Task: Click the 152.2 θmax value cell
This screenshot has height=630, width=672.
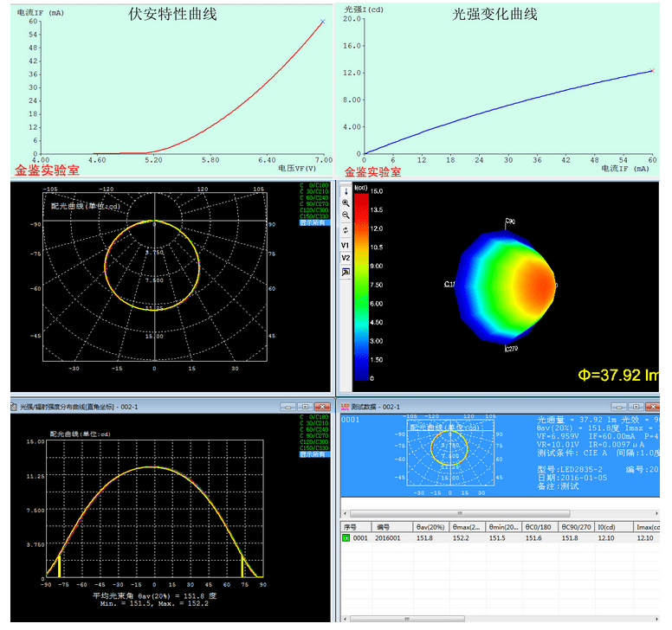Action: tap(462, 538)
